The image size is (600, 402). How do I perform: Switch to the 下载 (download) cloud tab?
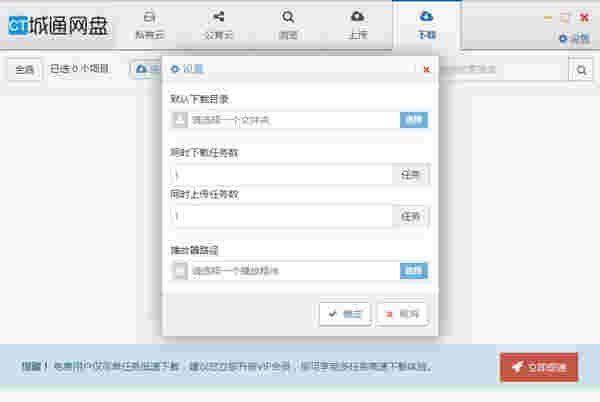tap(427, 25)
